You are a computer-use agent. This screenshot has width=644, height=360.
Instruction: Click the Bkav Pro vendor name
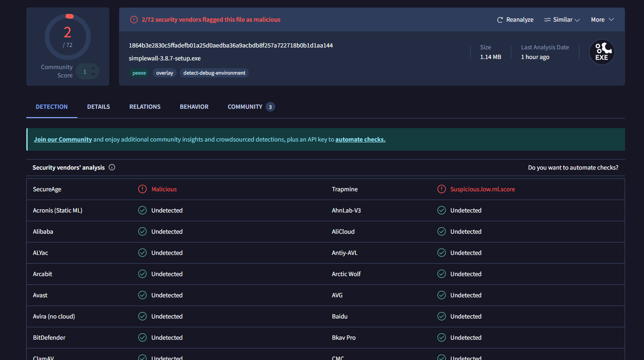point(344,337)
